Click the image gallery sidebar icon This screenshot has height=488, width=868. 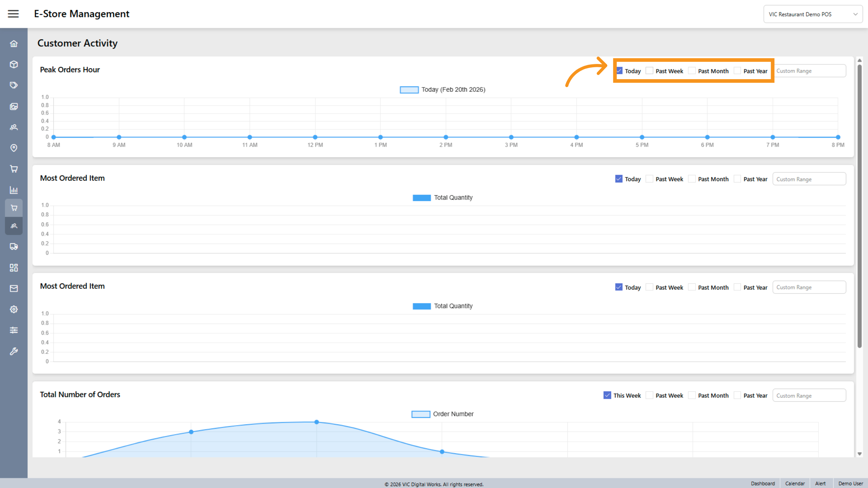coord(14,106)
